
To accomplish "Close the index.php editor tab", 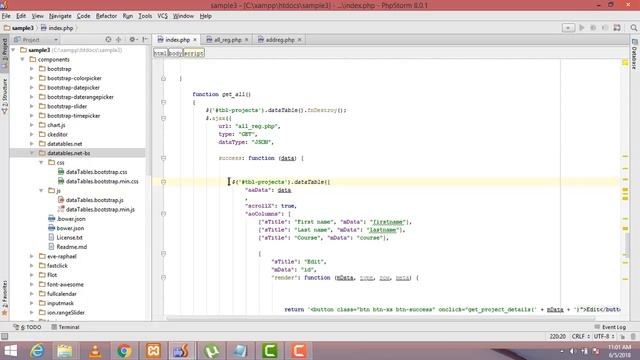I will tap(195, 40).
